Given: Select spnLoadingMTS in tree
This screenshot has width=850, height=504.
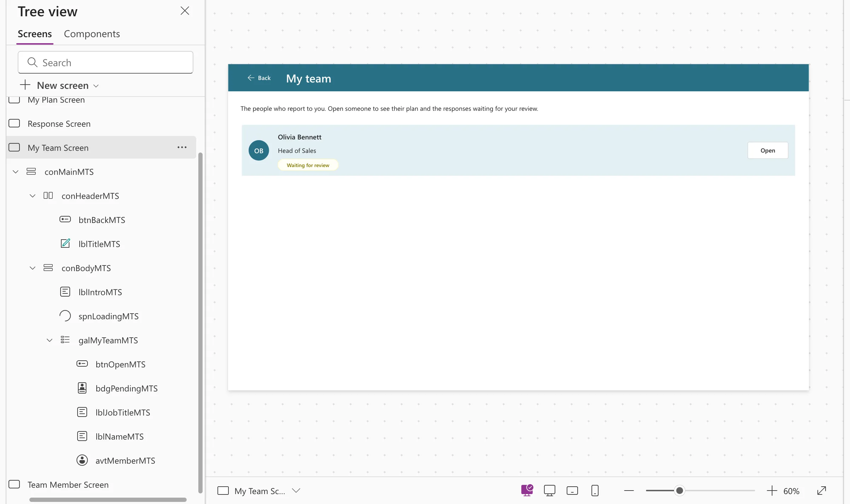Looking at the screenshot, I should 108,316.
